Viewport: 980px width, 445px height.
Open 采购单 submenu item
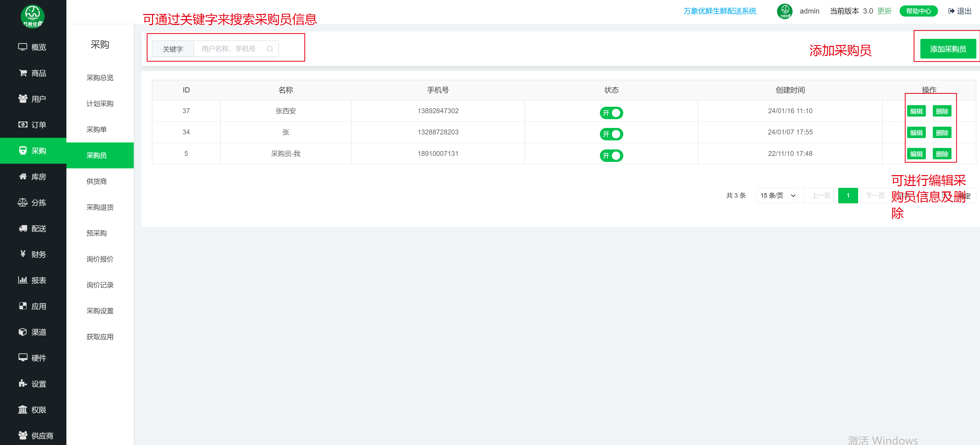(x=97, y=130)
